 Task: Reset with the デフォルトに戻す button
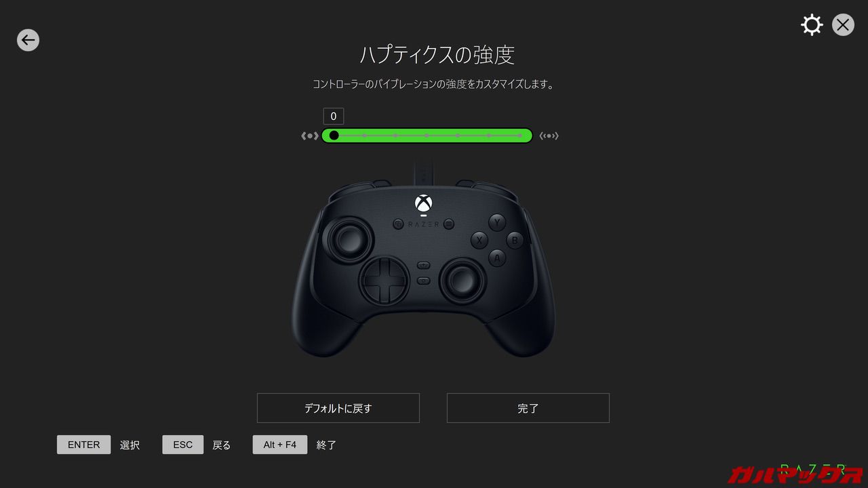[x=338, y=408]
